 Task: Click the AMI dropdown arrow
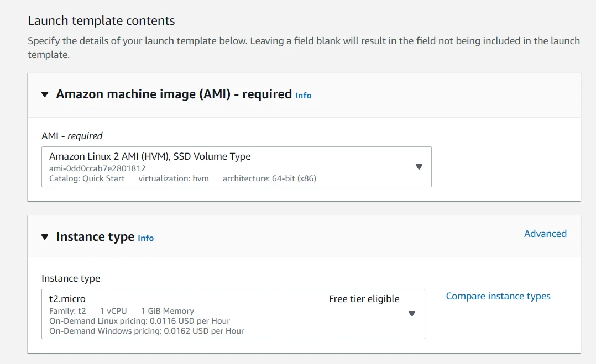point(419,166)
